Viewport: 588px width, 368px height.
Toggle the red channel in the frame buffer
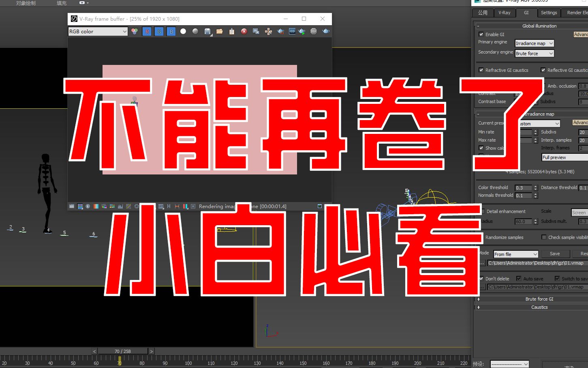(x=147, y=31)
